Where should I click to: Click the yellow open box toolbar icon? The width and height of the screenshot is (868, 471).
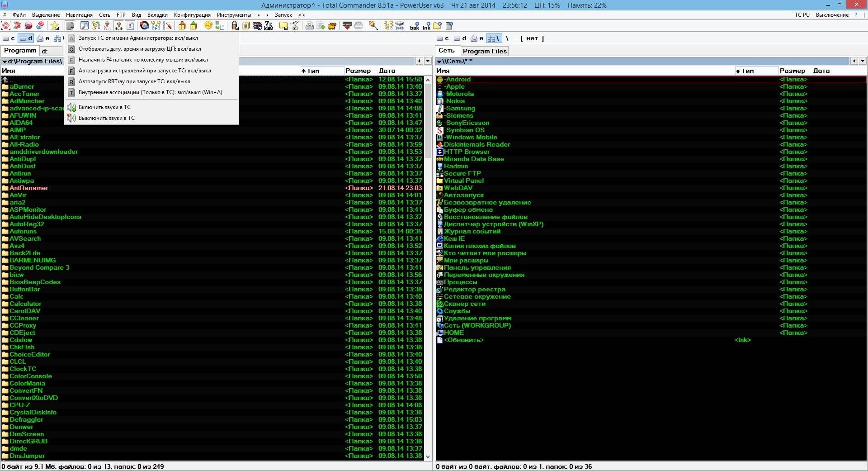(x=208, y=26)
